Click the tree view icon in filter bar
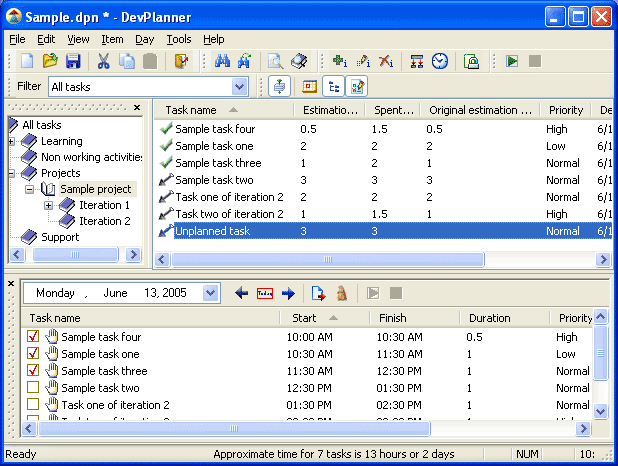This screenshot has height=466, width=618. click(x=333, y=86)
